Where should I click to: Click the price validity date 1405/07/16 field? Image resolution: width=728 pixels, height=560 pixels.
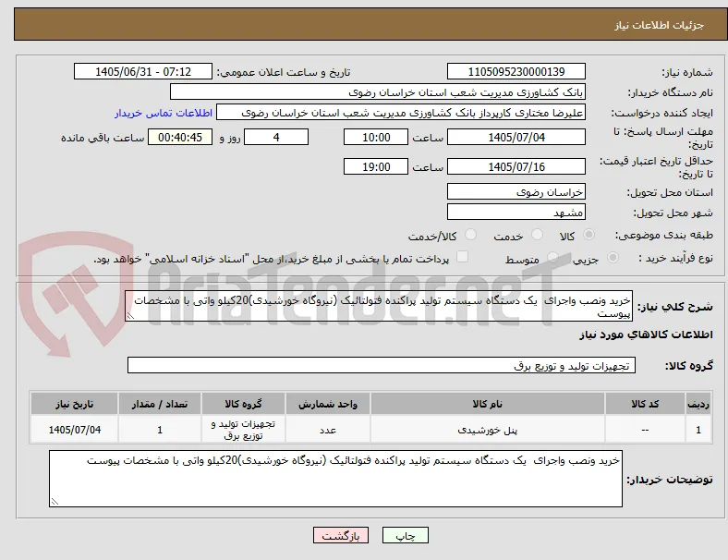516,166
